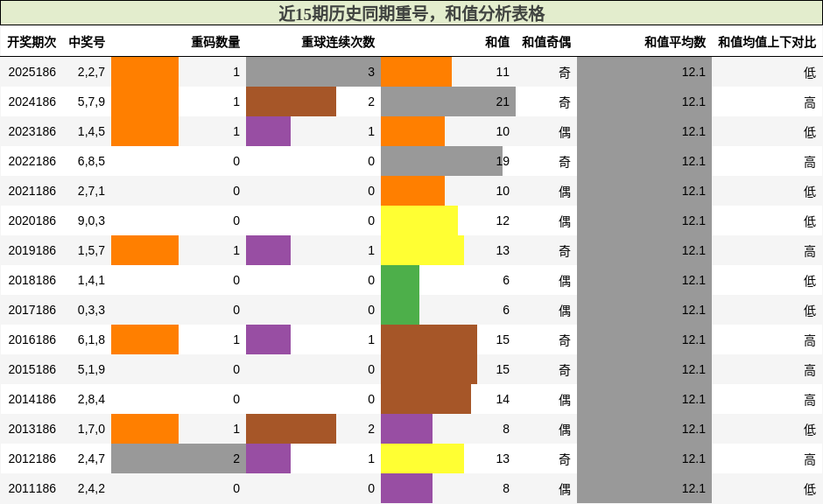823x504 pixels.
Task: Click issue number 2023186
Action: click(x=32, y=131)
